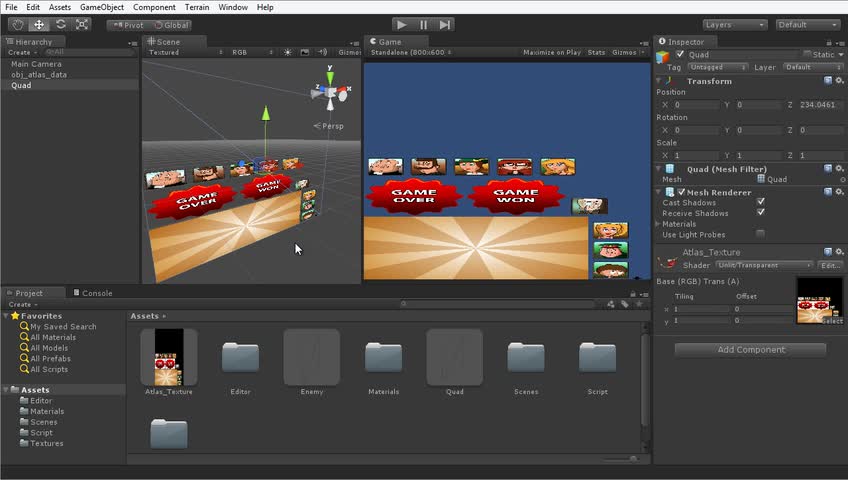Open the Transform component gear menu
This screenshot has width=848, height=480.
pyautogui.click(x=839, y=81)
